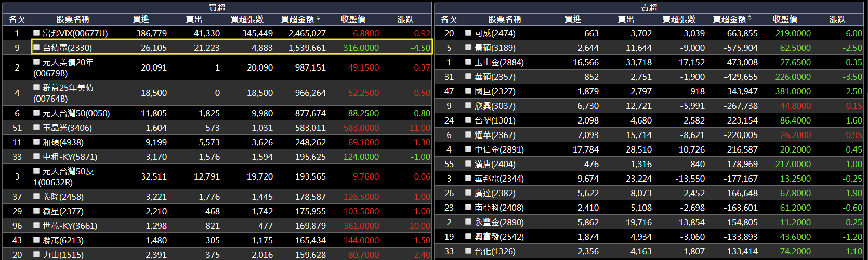Screen dimensions: 868x260
Task: Tick the checkbox for 富邦VIX(00677U)
Action: click(36, 33)
